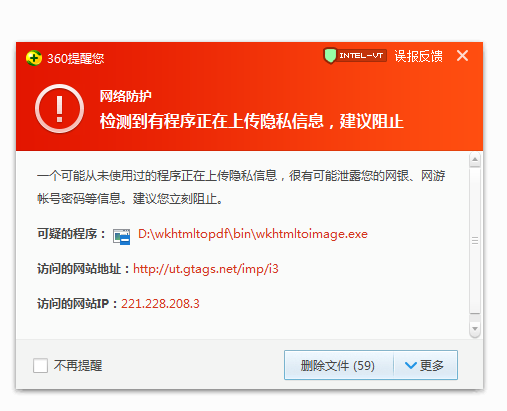Click the 删除文件 (59) button
This screenshot has width=507, height=411.
[338, 365]
